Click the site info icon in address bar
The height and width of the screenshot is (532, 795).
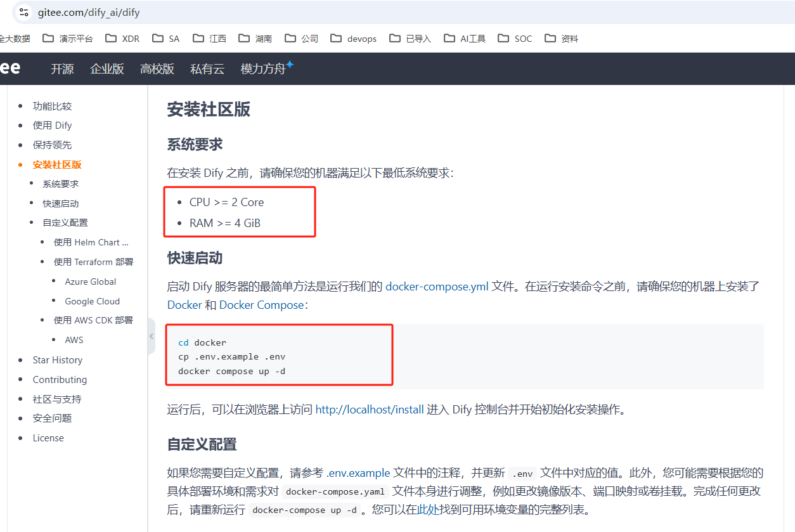(x=23, y=12)
